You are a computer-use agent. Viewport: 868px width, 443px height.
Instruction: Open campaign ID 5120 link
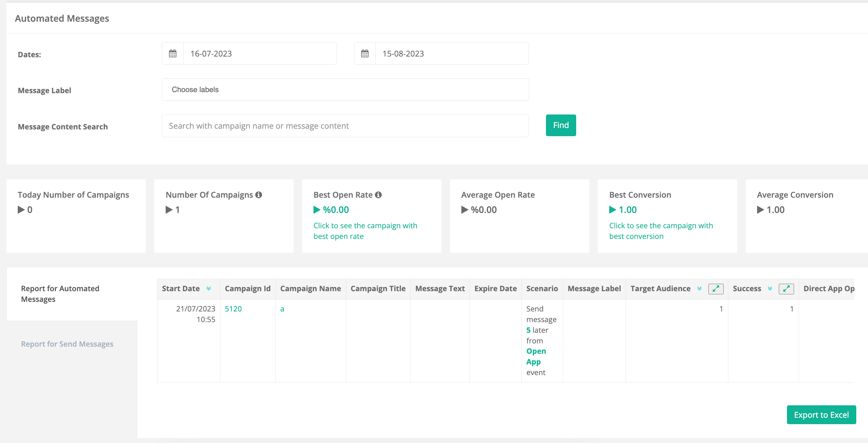pos(233,309)
